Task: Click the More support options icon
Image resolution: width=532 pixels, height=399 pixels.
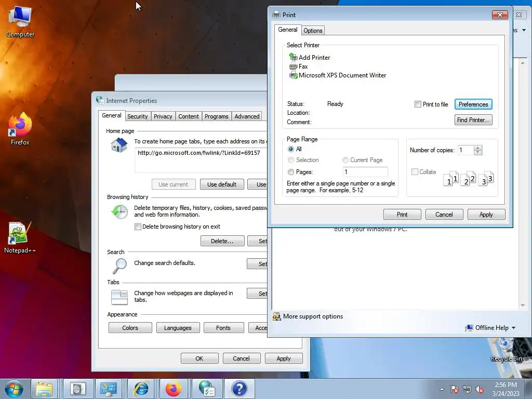Action: tap(277, 316)
